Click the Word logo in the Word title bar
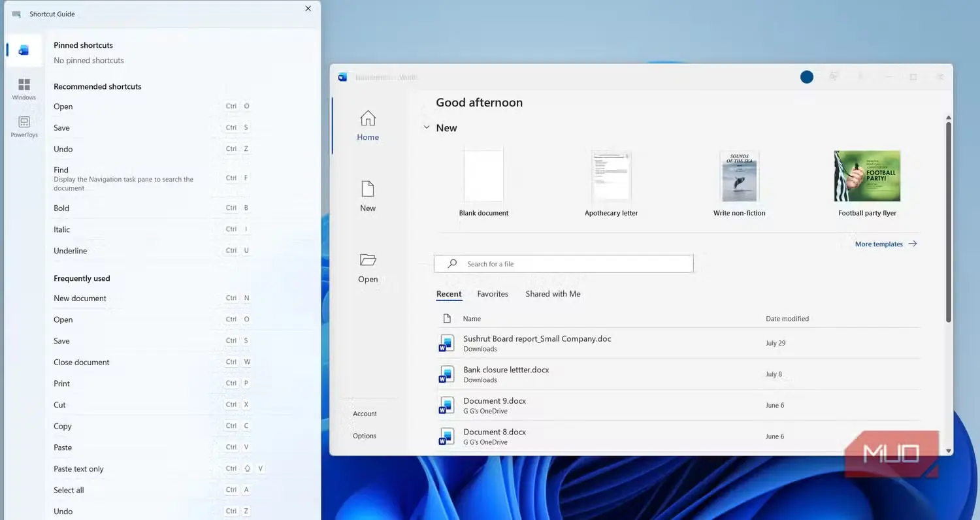This screenshot has height=520, width=980. [342, 77]
